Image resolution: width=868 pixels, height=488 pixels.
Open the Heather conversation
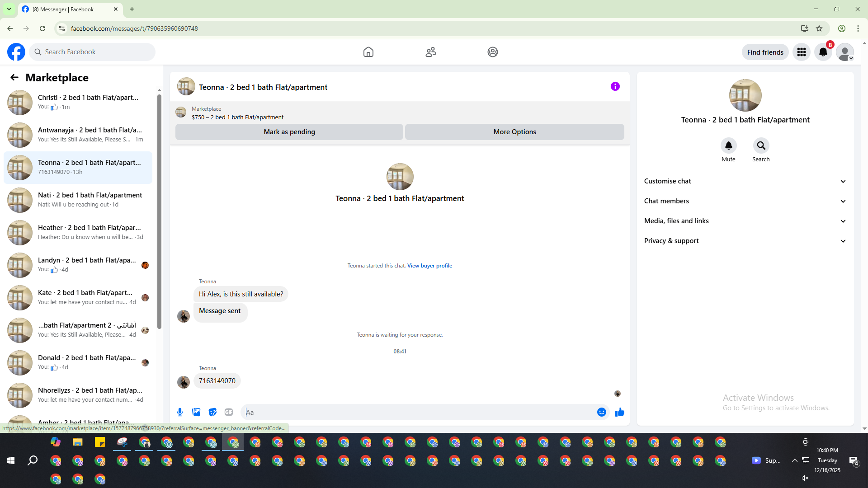click(78, 233)
